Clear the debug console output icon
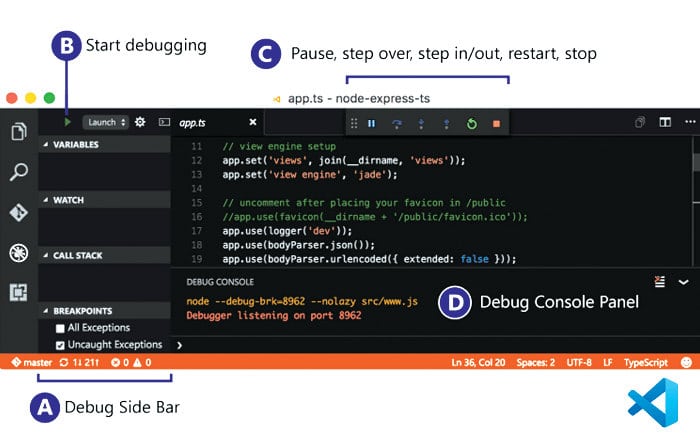This screenshot has height=440, width=700. pyautogui.click(x=659, y=282)
